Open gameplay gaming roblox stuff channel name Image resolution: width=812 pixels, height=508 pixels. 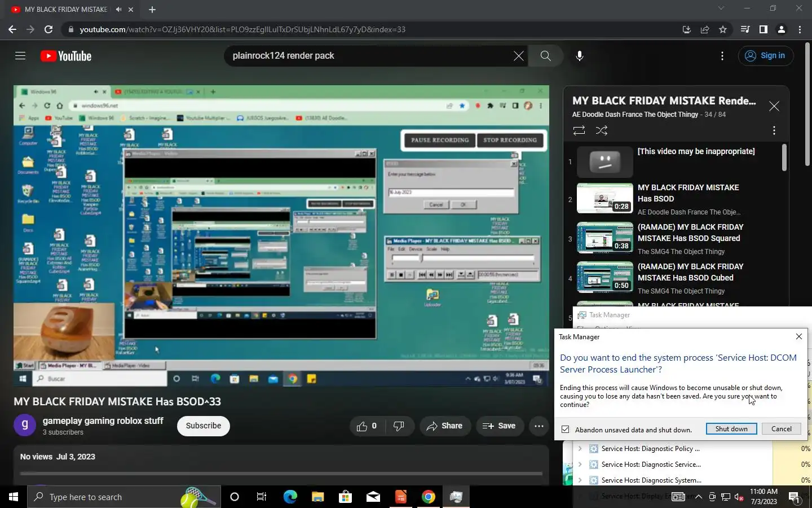[x=103, y=421]
